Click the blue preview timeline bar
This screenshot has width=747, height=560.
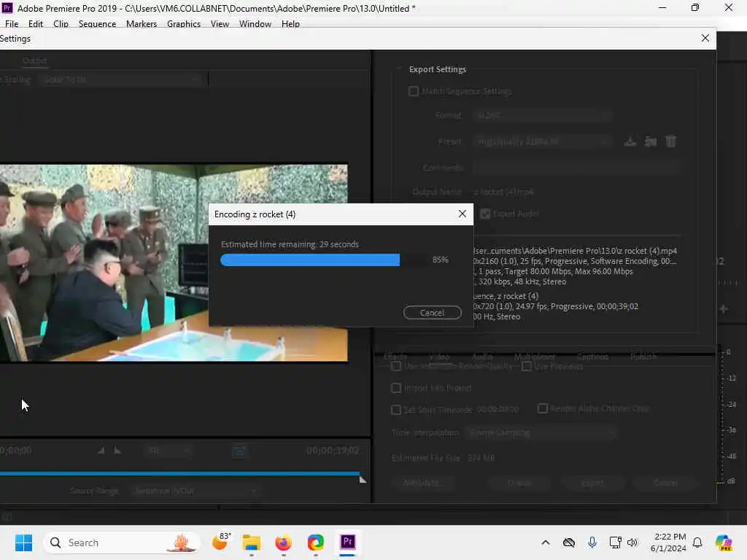[179, 473]
